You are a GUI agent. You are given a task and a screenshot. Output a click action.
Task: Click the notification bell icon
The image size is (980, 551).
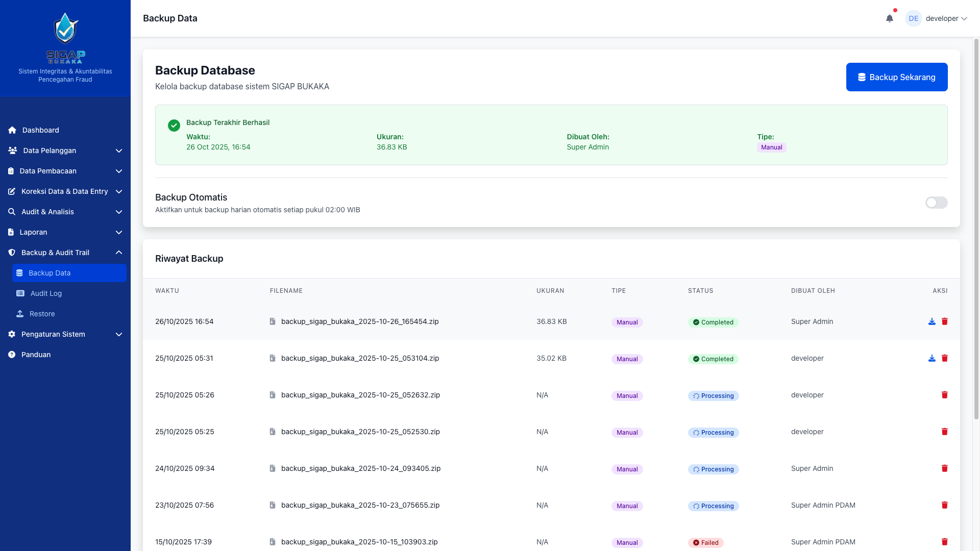pos(890,18)
